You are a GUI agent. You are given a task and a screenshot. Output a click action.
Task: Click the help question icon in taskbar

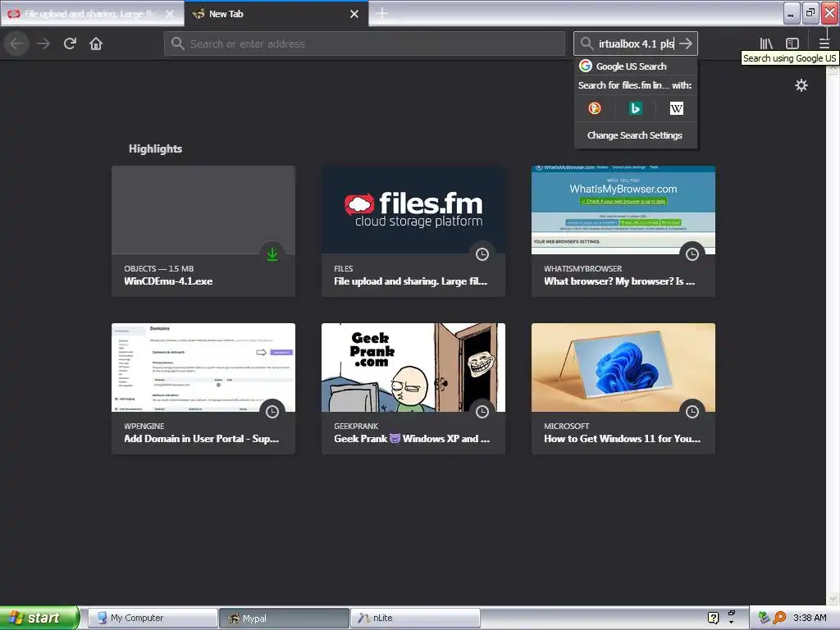(713, 619)
